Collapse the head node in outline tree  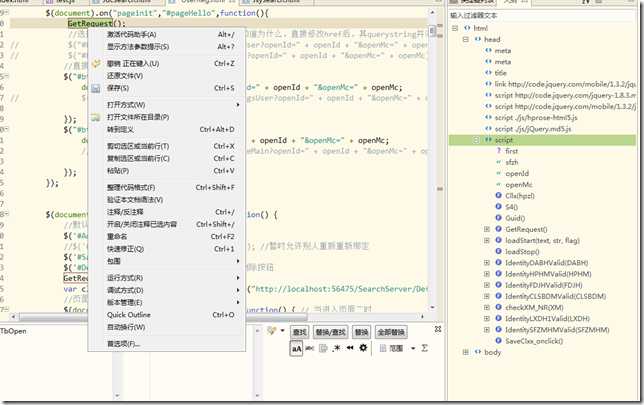465,39
